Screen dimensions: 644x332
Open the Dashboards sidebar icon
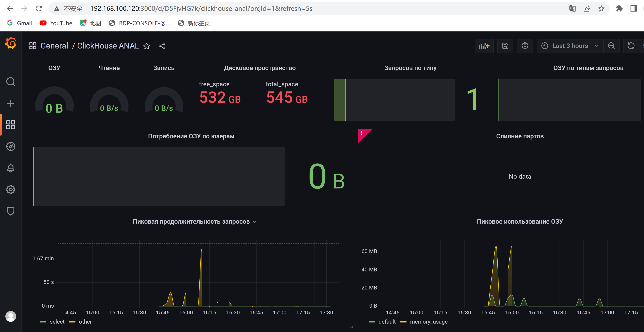coord(11,125)
